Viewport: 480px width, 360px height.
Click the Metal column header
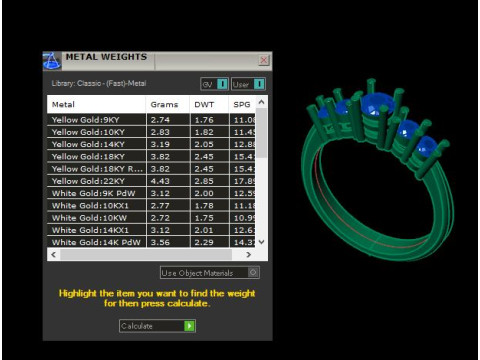point(96,105)
